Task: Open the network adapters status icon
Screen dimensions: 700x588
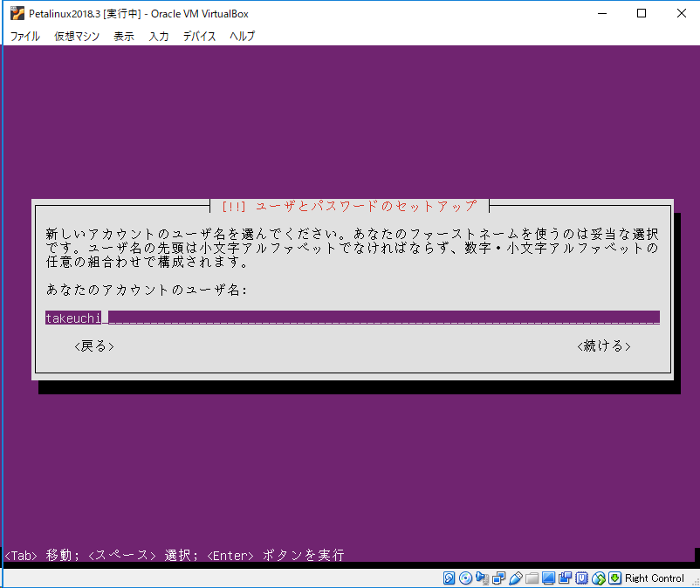Action: point(498,578)
